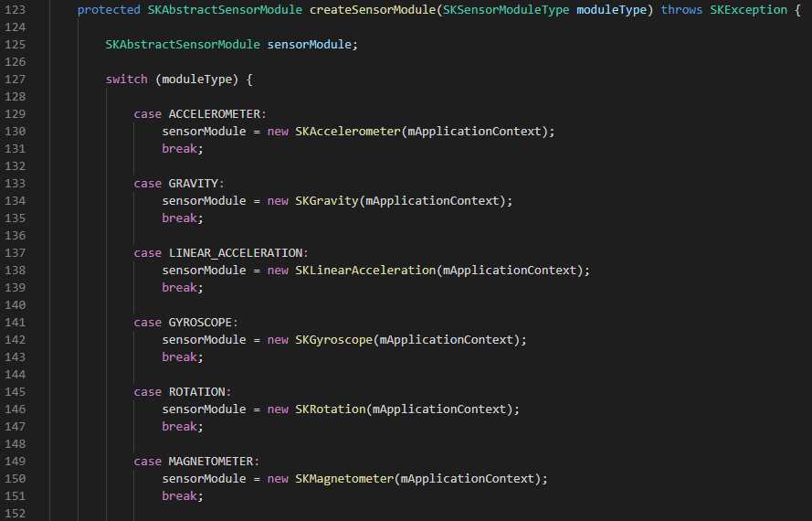This screenshot has height=521, width=812.
Task: Select the SKLinearAcceleration constructor name
Action: click(x=365, y=271)
